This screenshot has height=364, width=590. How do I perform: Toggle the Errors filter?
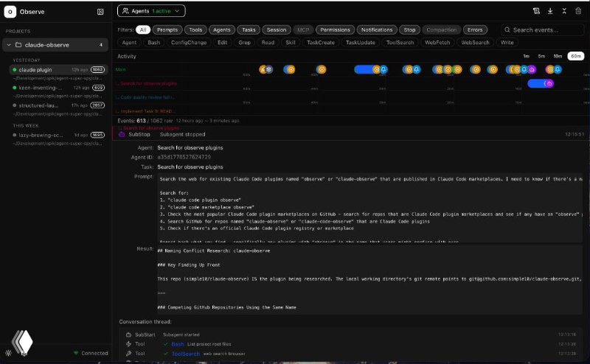coord(475,29)
